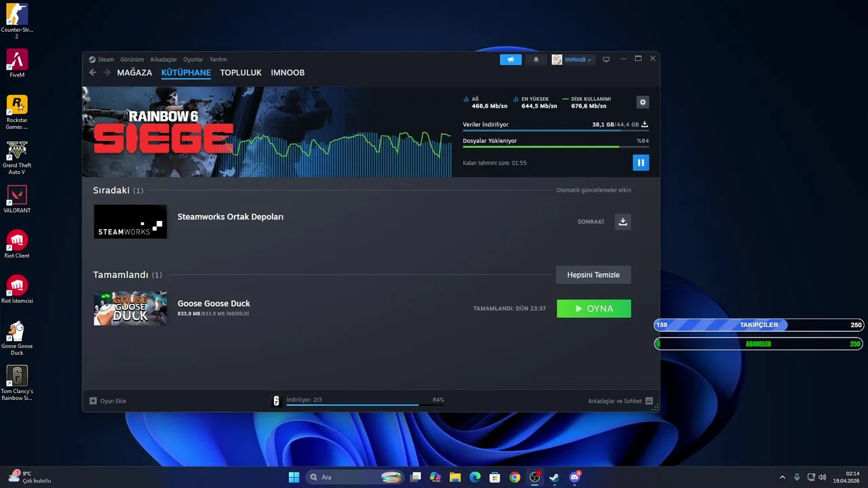
Task: Open Microsoft 365 taskbar icon
Action: point(435,477)
